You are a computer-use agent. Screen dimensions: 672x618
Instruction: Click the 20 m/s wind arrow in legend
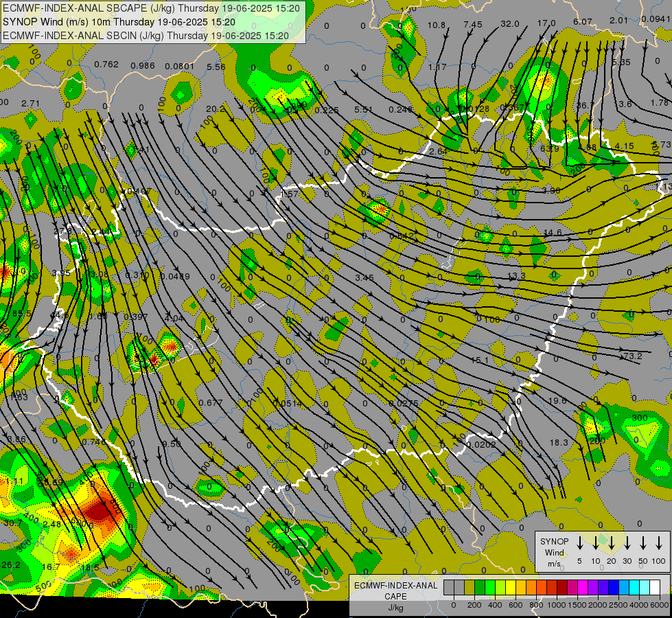[611, 543]
